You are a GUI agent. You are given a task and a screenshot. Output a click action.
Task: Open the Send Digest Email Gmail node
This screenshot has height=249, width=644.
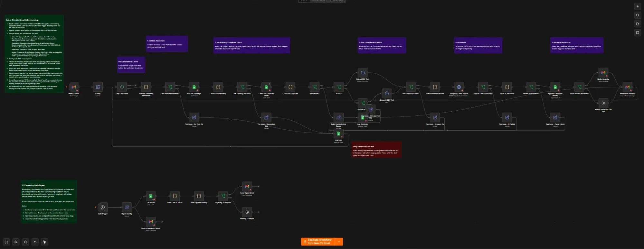point(247,186)
